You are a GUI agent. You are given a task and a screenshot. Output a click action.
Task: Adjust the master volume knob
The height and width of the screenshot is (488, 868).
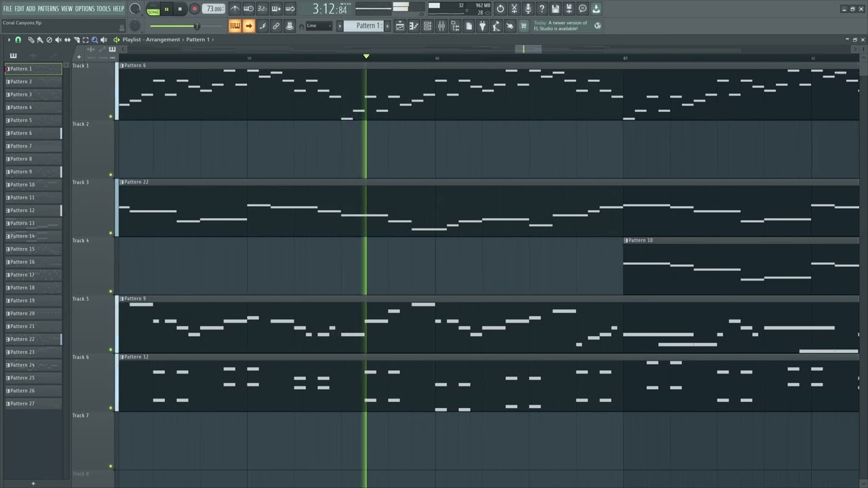point(135,9)
